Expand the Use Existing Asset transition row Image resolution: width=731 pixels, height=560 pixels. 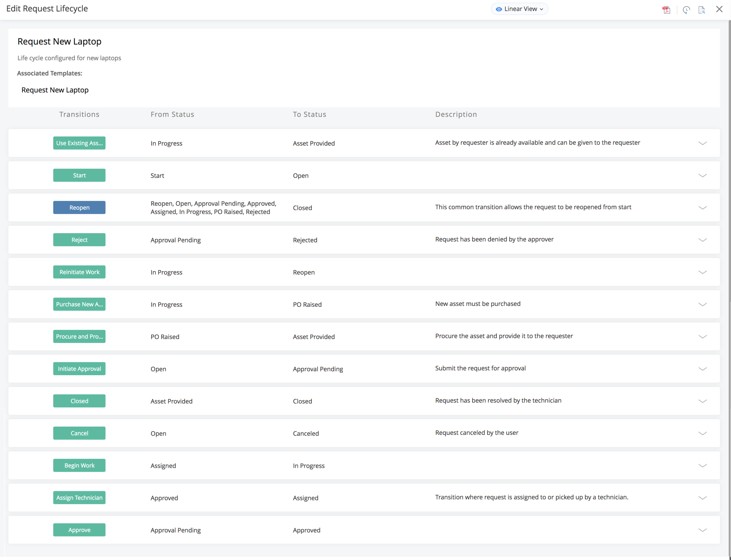pos(702,143)
